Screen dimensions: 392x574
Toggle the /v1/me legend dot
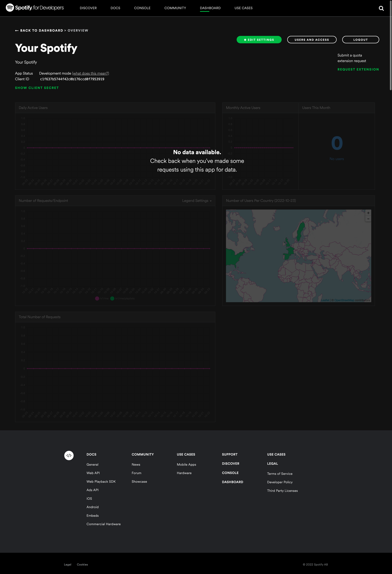coord(97,298)
